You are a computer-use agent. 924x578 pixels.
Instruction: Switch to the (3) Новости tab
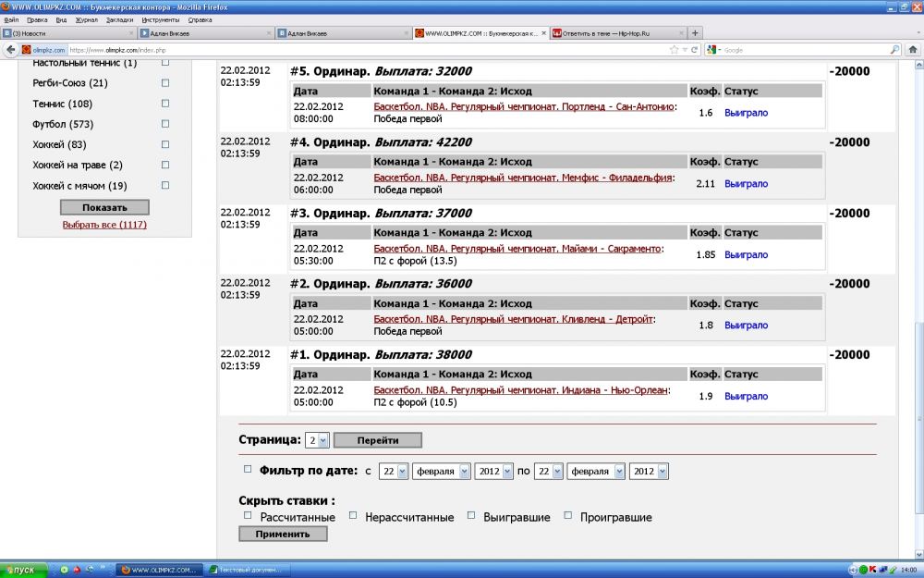click(68, 33)
